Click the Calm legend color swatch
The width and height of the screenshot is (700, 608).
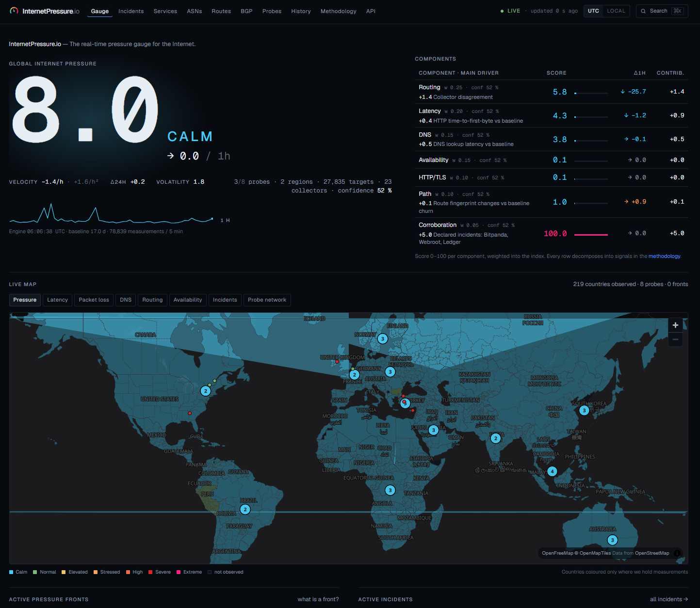click(x=11, y=572)
